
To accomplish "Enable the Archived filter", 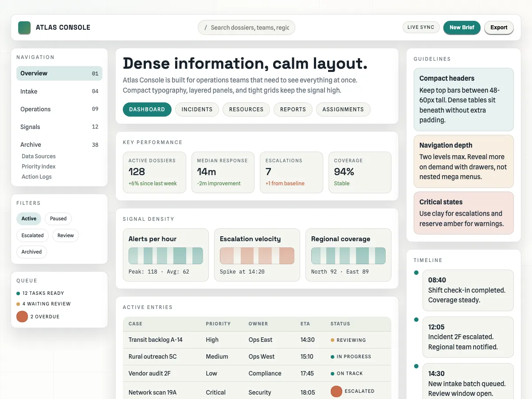I will 31,252.
